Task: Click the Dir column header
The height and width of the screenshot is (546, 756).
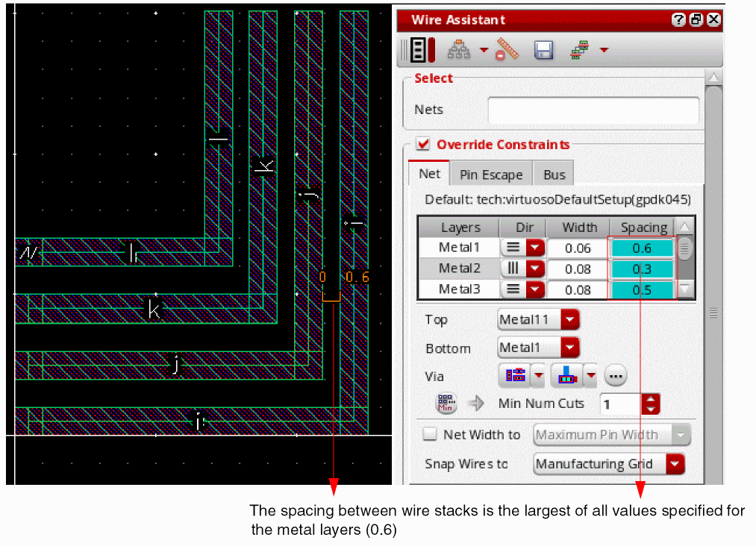Action: (x=524, y=227)
